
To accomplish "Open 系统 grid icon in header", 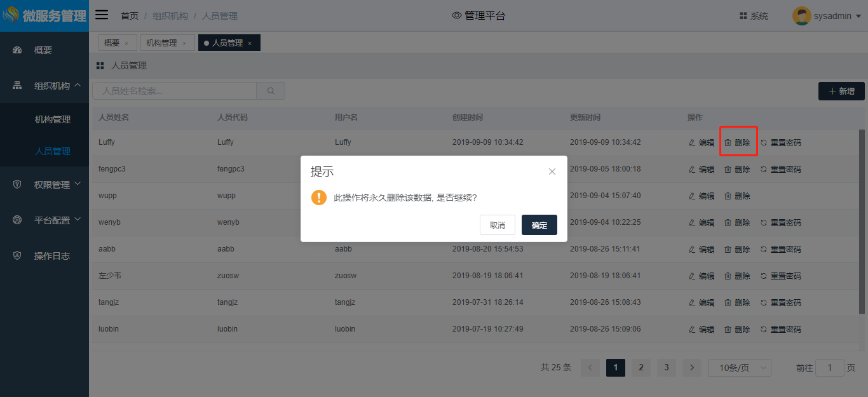I will tap(743, 16).
